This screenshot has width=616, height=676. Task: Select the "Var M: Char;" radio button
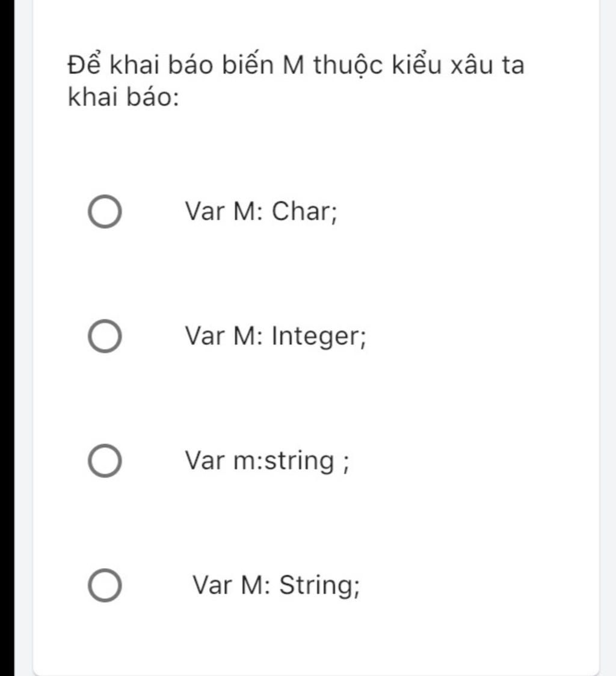(x=105, y=212)
